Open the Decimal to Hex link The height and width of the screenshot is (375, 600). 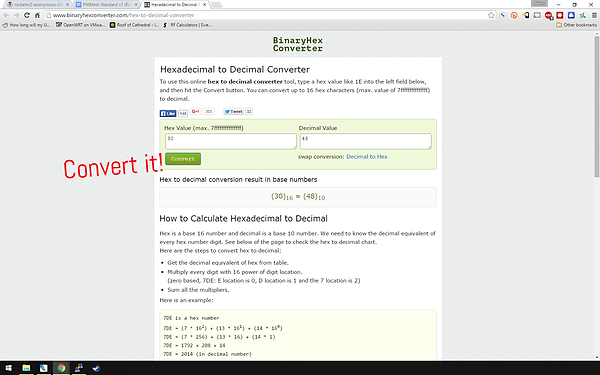tap(367, 157)
